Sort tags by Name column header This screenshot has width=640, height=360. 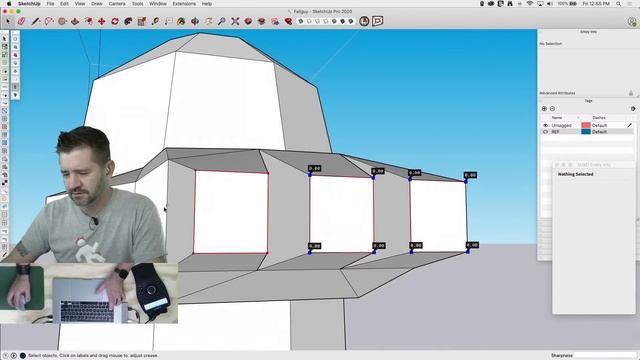(x=557, y=118)
